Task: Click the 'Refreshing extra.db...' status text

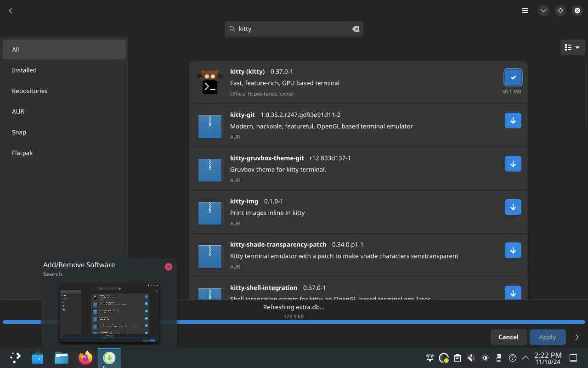Action: [294, 307]
